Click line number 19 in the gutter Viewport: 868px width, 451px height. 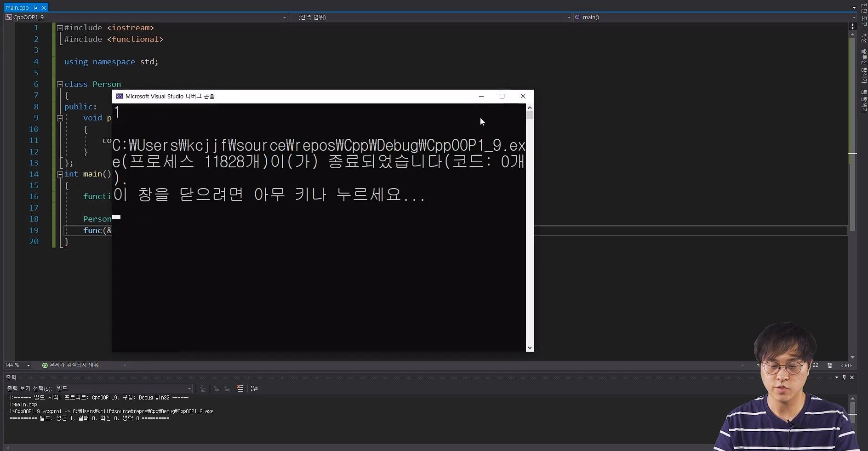(x=34, y=230)
